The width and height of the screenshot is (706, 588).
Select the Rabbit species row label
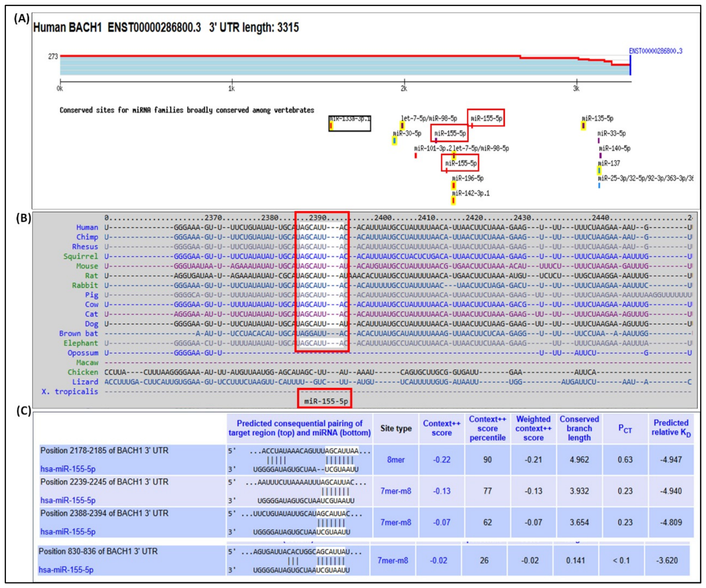[85, 285]
